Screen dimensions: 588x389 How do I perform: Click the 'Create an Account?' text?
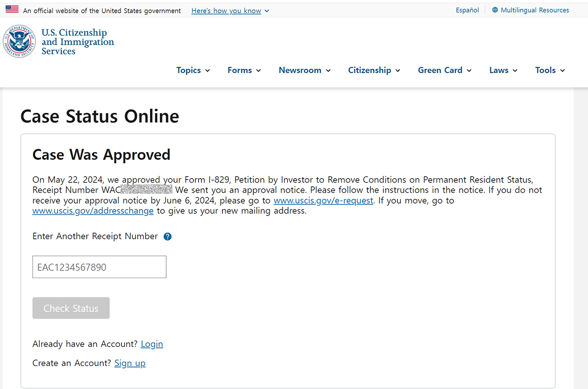tap(72, 363)
